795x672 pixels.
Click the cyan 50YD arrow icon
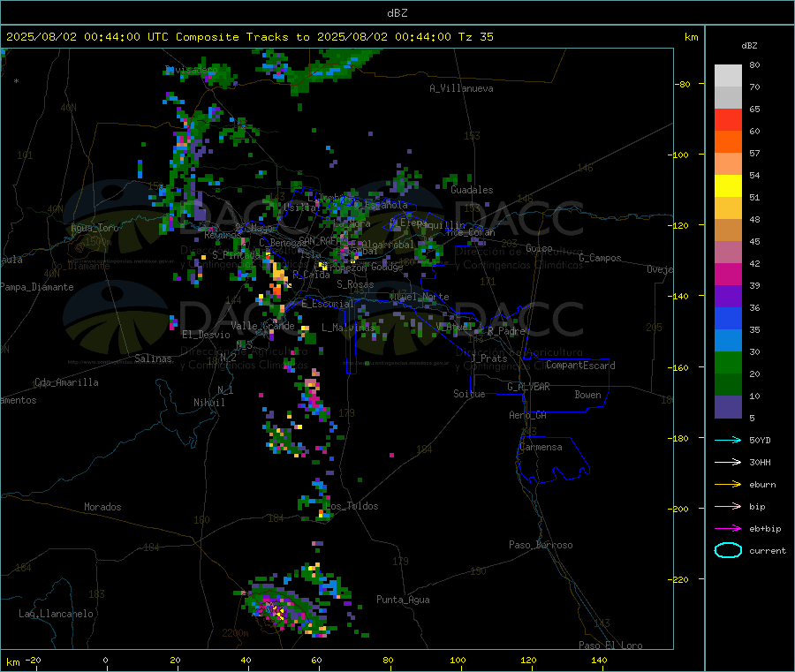coord(728,440)
